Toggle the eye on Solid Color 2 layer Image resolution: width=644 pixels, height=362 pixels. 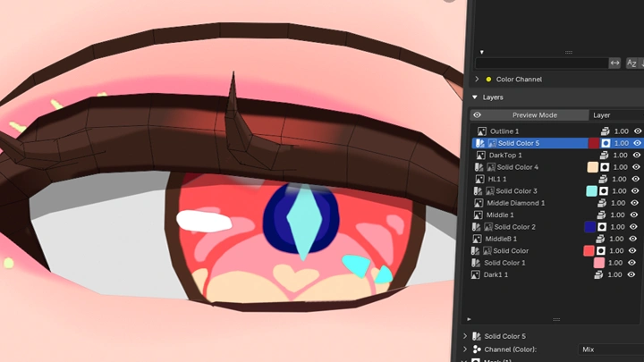click(x=633, y=226)
